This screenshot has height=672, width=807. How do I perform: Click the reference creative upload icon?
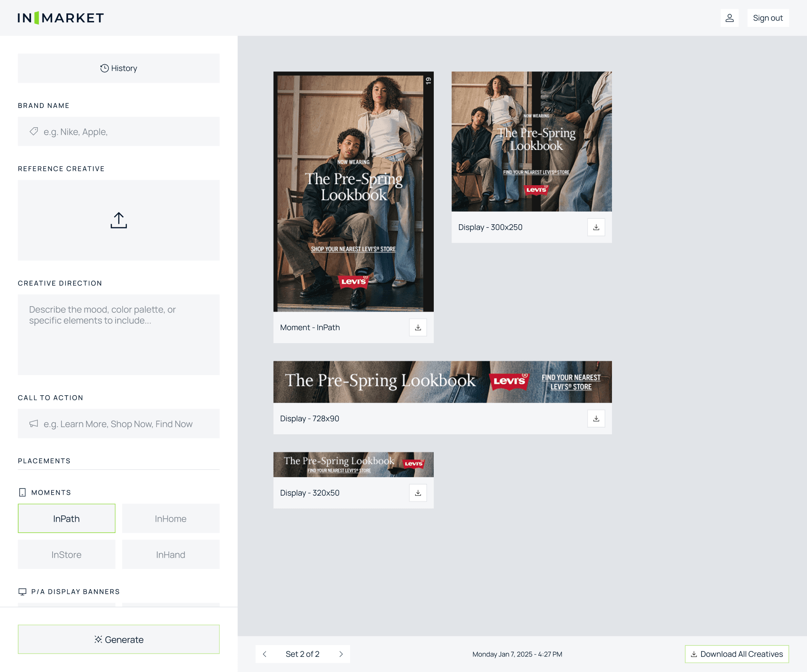point(119,220)
